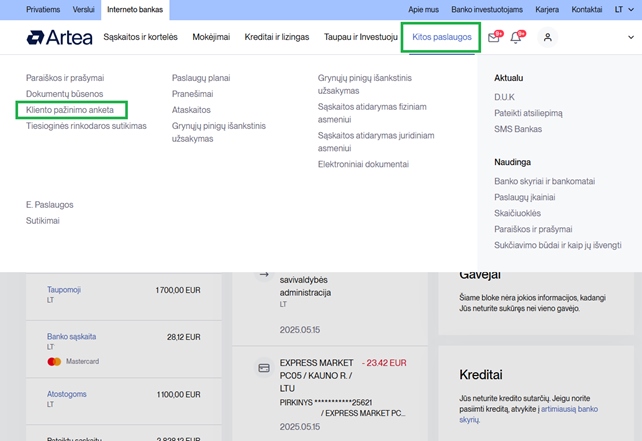
Task: Go to the Karjera page
Action: 547,9
